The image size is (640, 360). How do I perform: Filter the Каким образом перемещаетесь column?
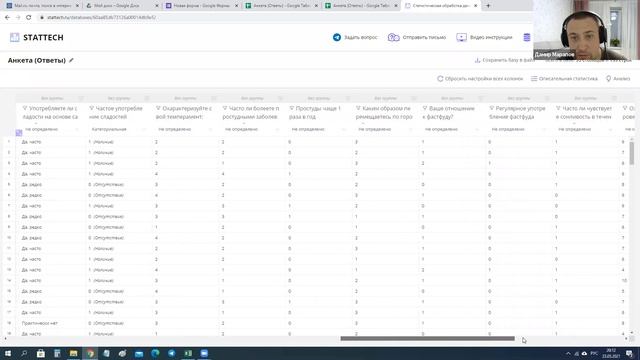click(x=358, y=108)
